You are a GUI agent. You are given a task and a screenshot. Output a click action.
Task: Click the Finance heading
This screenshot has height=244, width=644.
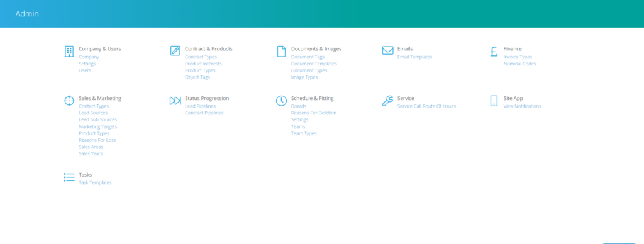click(513, 48)
